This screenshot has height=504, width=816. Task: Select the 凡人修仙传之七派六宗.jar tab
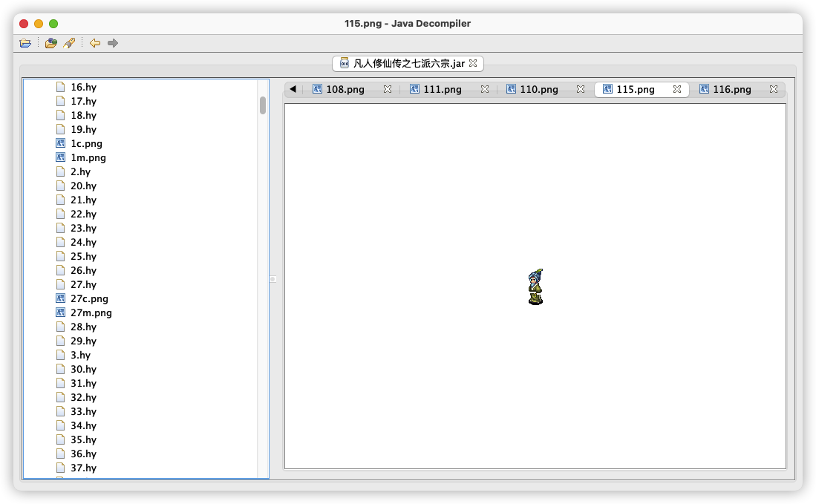(408, 63)
